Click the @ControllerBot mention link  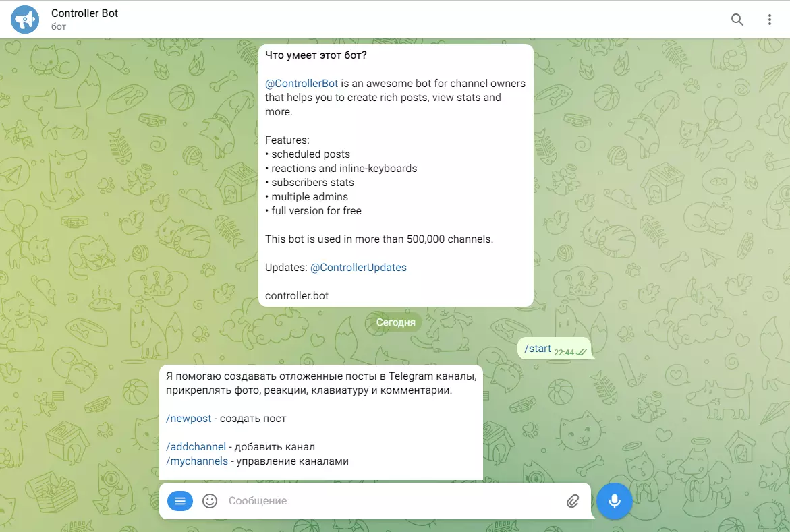coord(302,84)
